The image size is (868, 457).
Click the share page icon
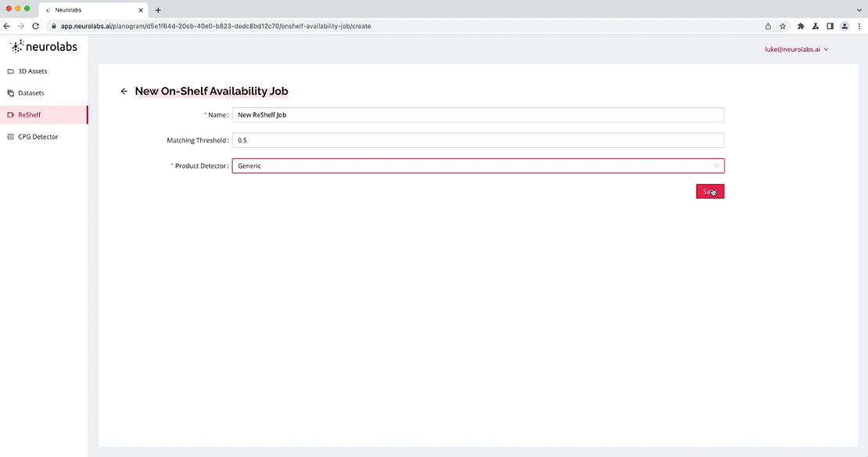769,26
